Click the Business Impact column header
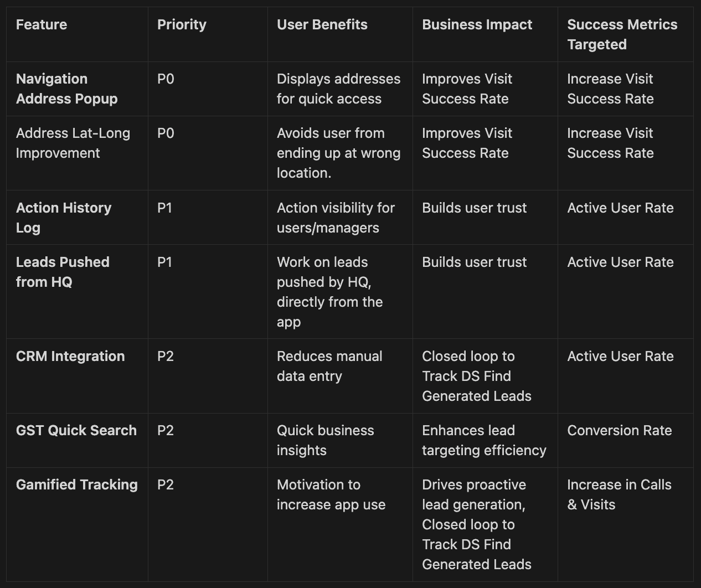 click(x=477, y=24)
